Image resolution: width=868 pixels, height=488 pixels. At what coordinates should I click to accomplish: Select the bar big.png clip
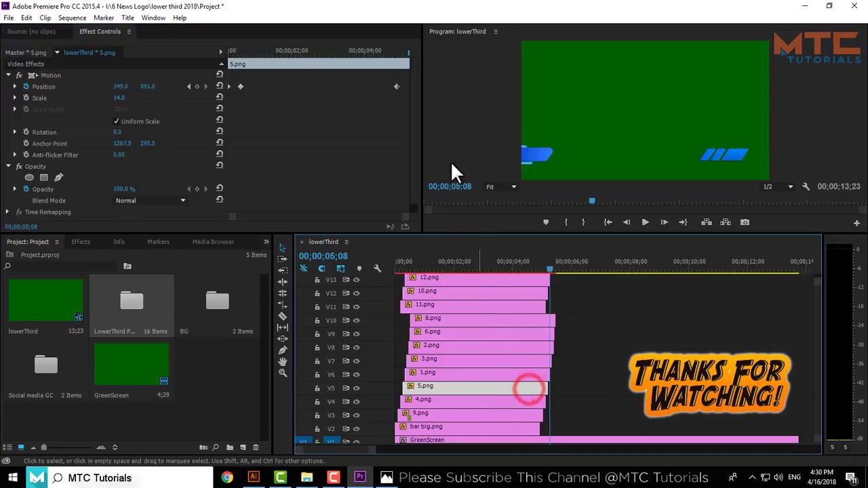click(467, 428)
